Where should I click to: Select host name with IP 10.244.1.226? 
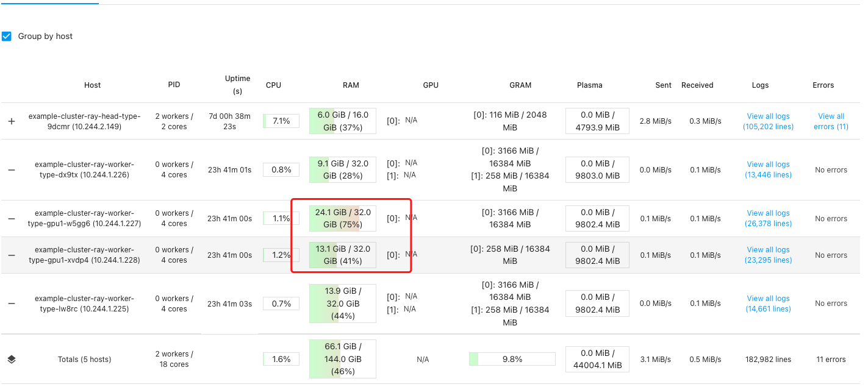[x=84, y=169]
